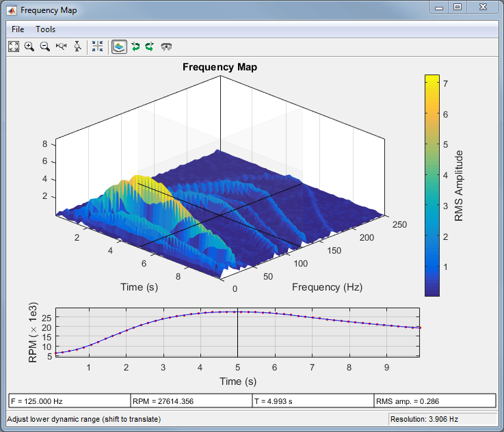Toggle the crosshair cursor tool
The image size is (504, 432).
coord(97,46)
